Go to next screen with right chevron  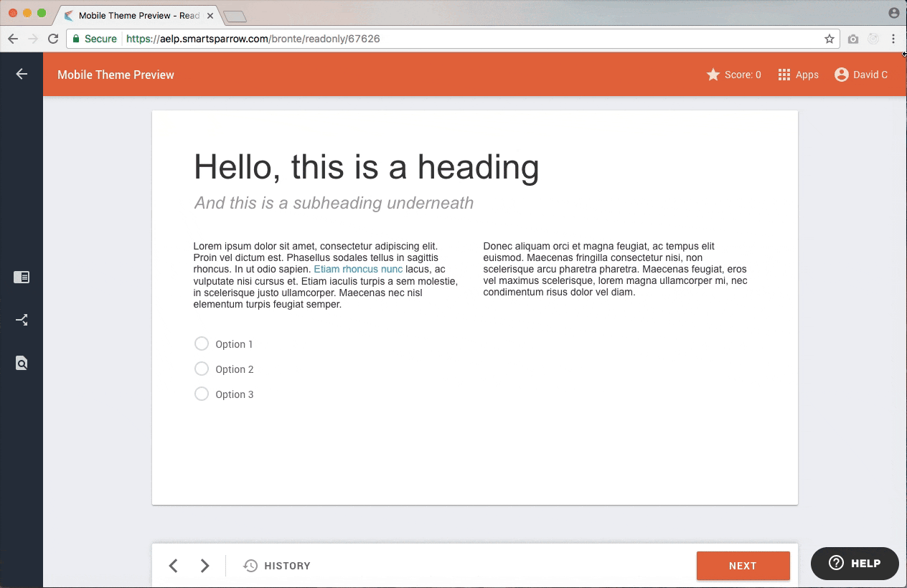coord(205,566)
